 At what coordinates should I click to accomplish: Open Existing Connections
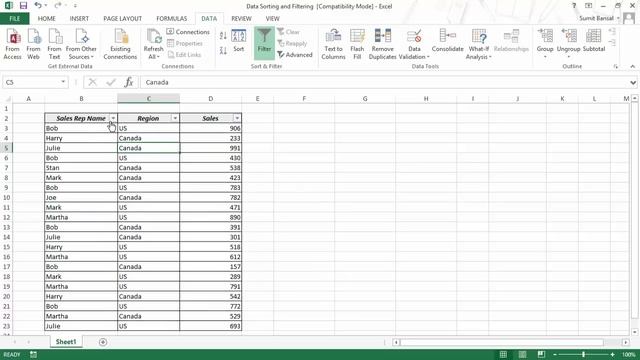(x=120, y=44)
